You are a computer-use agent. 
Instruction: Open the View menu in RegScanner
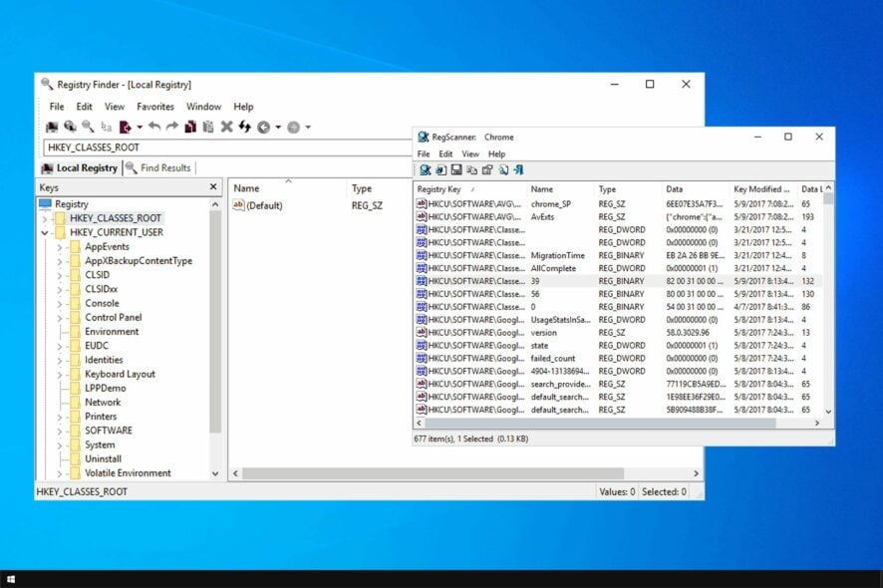(470, 153)
